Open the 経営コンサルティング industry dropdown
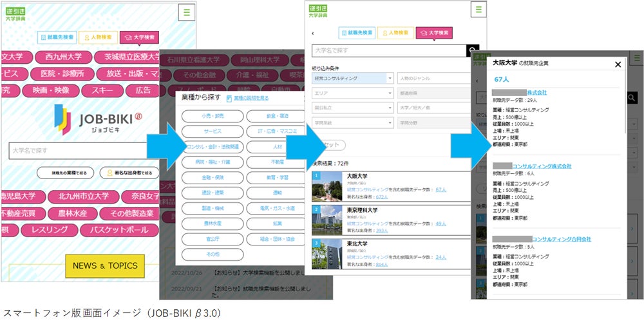Viewport: 644px width, 326px height. (353, 78)
